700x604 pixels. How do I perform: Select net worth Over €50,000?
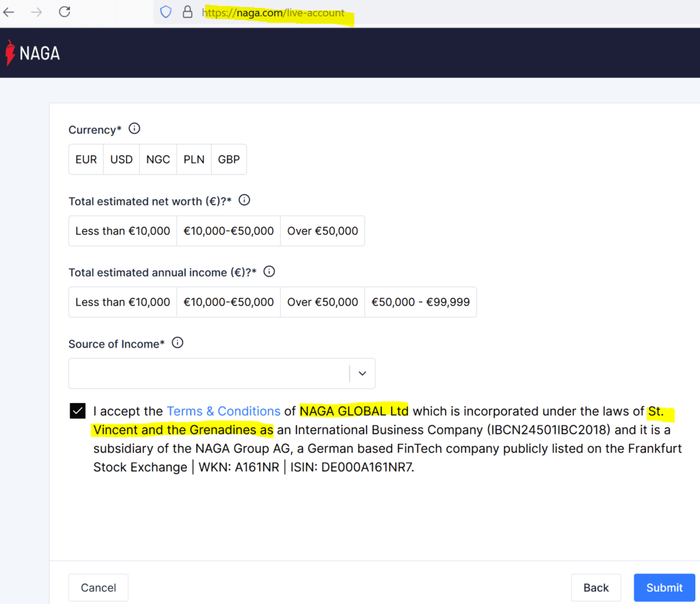[323, 231]
